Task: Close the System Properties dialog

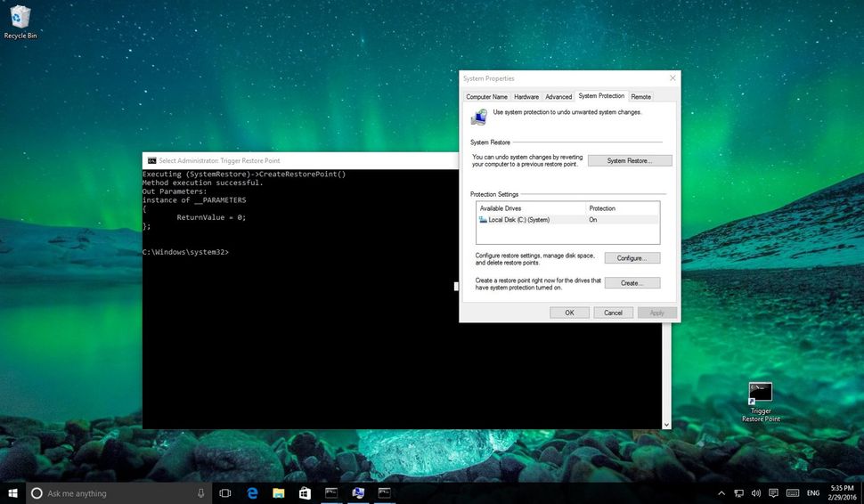Action: (x=672, y=78)
